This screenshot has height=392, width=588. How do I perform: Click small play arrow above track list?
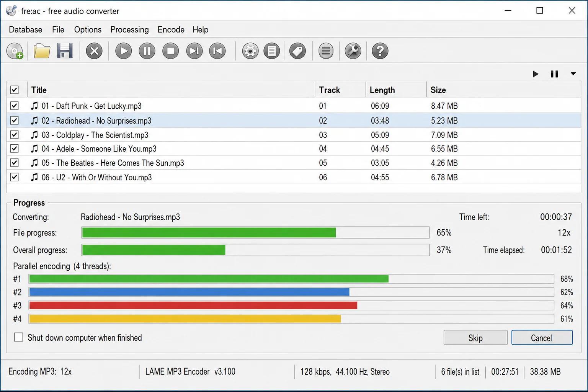pyautogui.click(x=536, y=74)
